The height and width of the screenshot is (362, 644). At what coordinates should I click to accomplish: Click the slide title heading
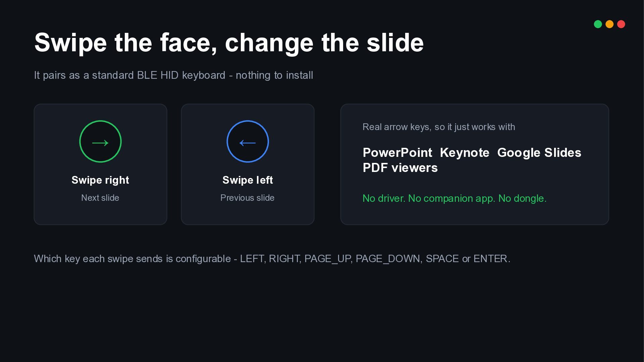tap(229, 43)
